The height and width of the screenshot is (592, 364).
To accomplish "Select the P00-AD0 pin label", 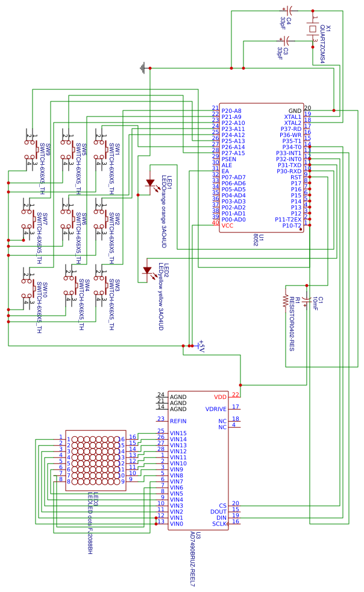I will (x=233, y=220).
